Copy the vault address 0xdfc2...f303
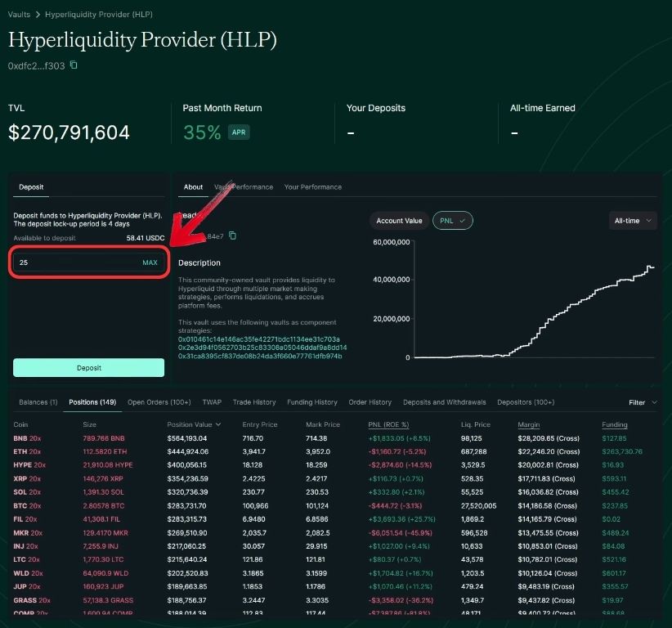Screen dimensions: 672x628 point(74,65)
